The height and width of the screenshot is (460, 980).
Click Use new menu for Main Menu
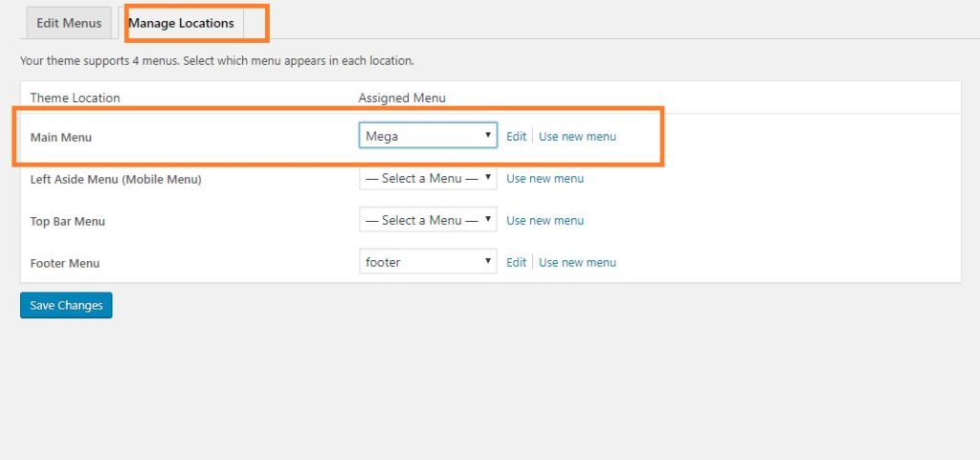[577, 136]
